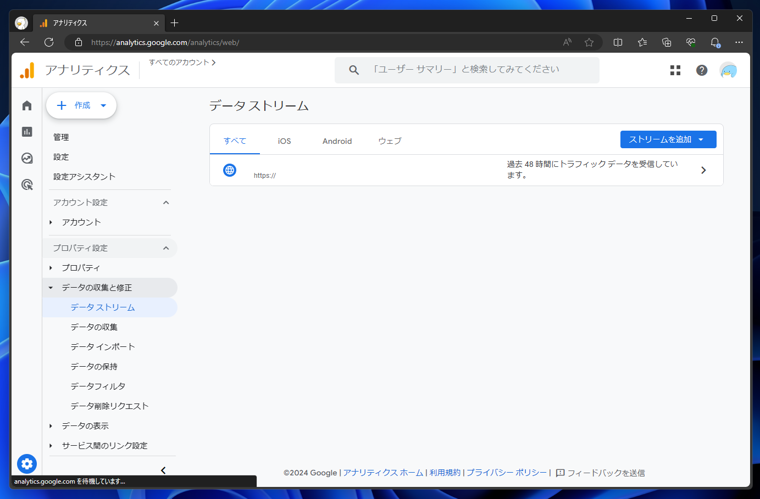The height and width of the screenshot is (499, 760).
Task: Add page to favorites star icon
Action: (589, 42)
